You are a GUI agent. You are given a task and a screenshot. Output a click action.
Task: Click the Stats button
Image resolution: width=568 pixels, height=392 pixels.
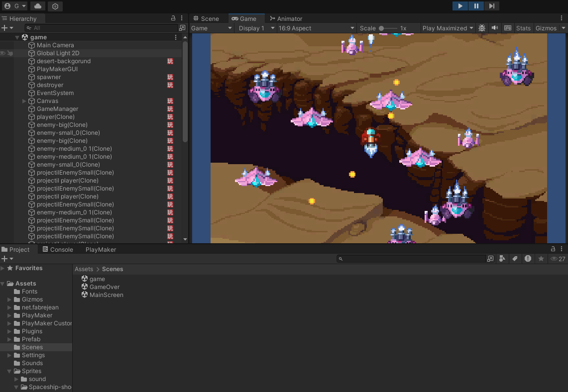pyautogui.click(x=523, y=28)
